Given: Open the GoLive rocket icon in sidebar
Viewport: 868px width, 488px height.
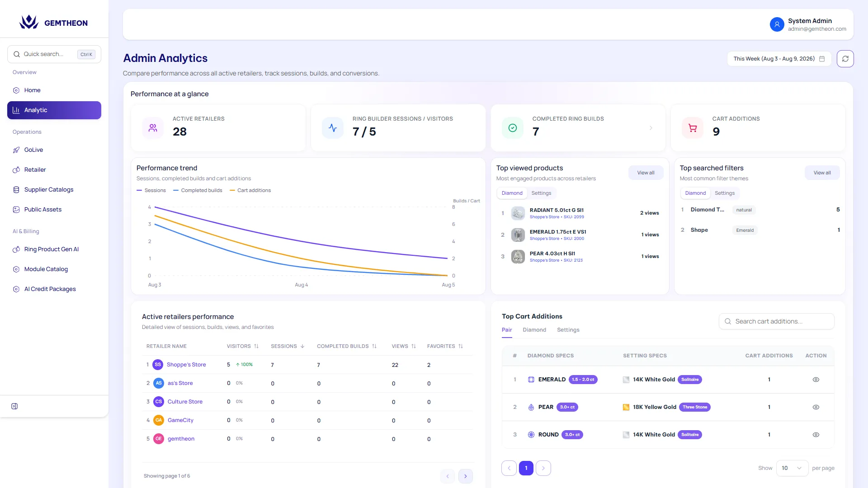Looking at the screenshot, I should (x=16, y=150).
